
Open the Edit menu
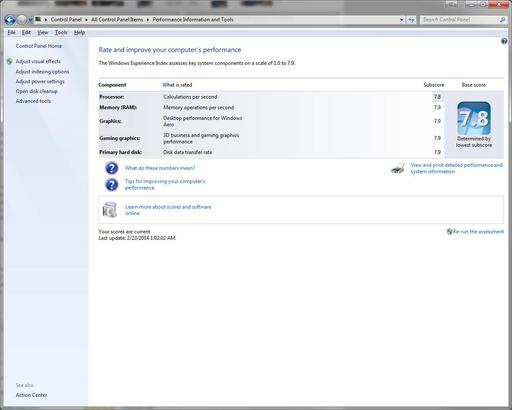[x=26, y=32]
